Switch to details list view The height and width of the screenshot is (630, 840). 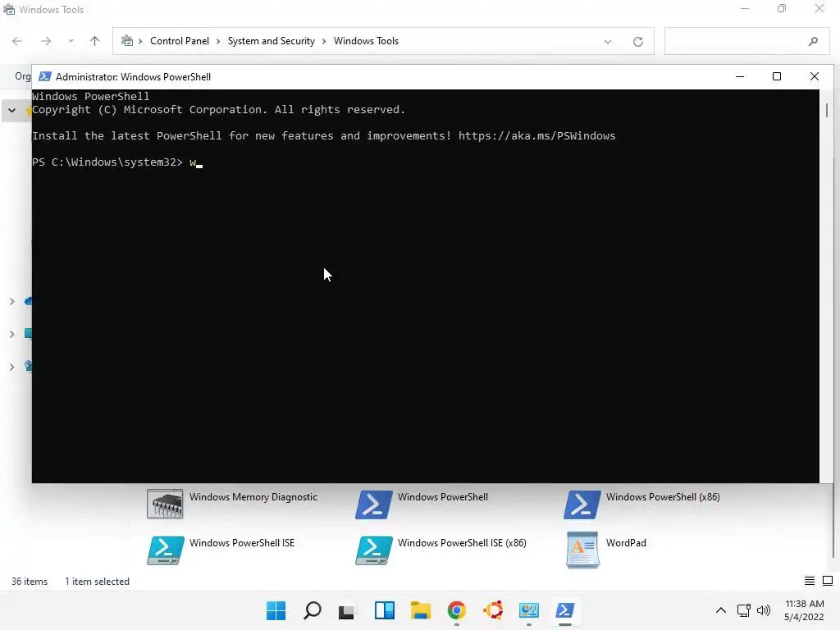[x=810, y=581]
